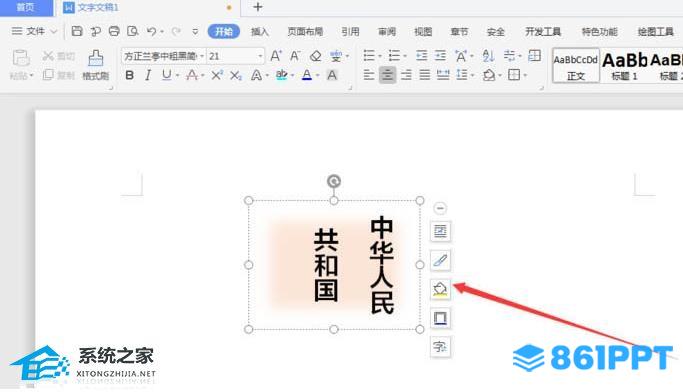Open the font name dropdown
The height and width of the screenshot is (392, 683).
202,56
